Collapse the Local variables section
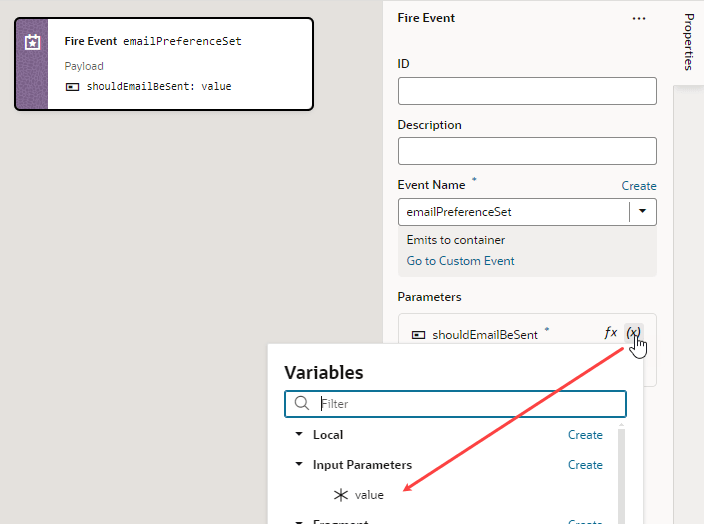Screen dimensions: 704x524 coord(298,435)
